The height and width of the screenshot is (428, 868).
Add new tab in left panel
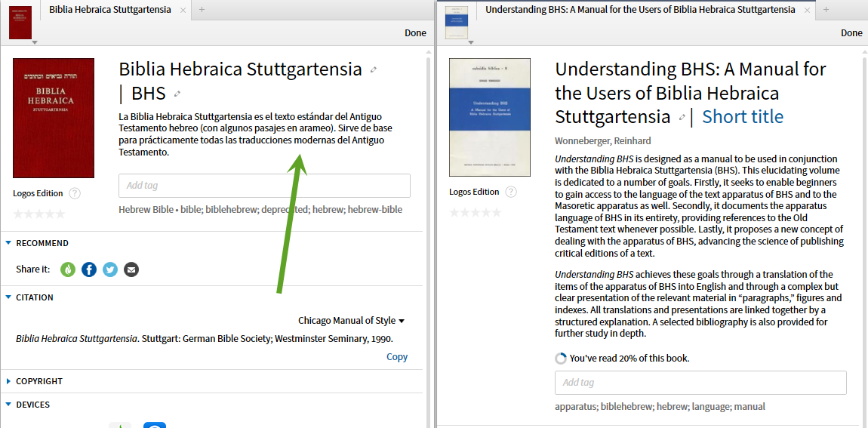pos(202,9)
